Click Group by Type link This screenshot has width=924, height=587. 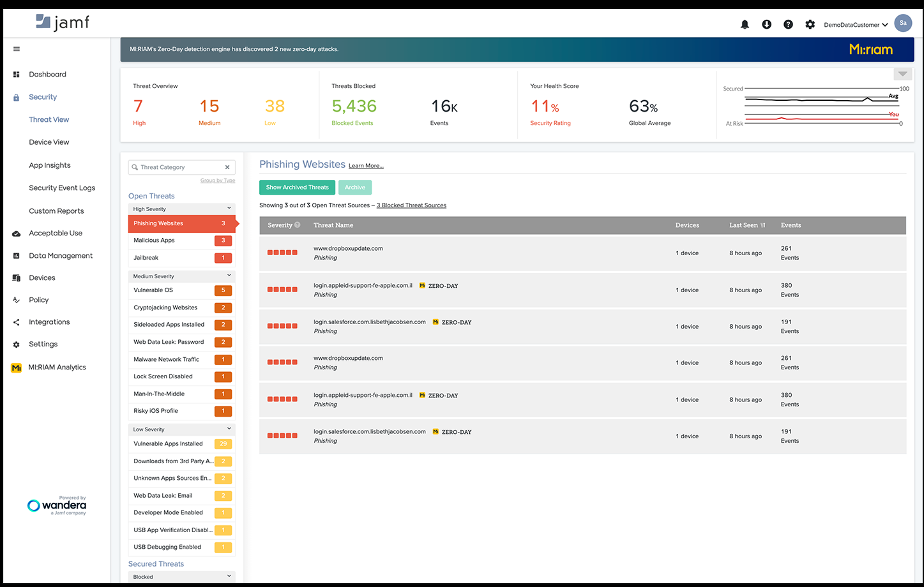click(x=218, y=181)
